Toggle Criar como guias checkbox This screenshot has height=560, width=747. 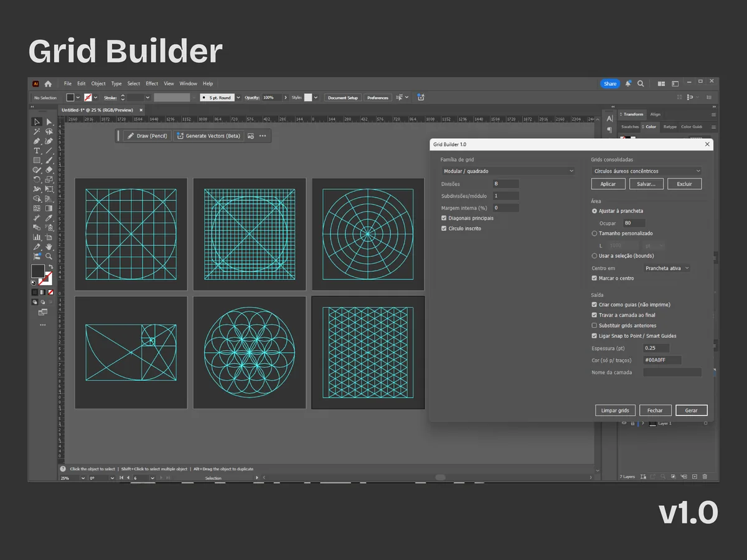click(x=594, y=305)
